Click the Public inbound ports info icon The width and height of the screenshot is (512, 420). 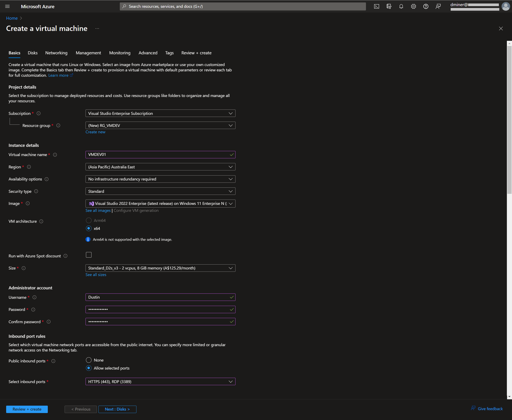(54, 361)
